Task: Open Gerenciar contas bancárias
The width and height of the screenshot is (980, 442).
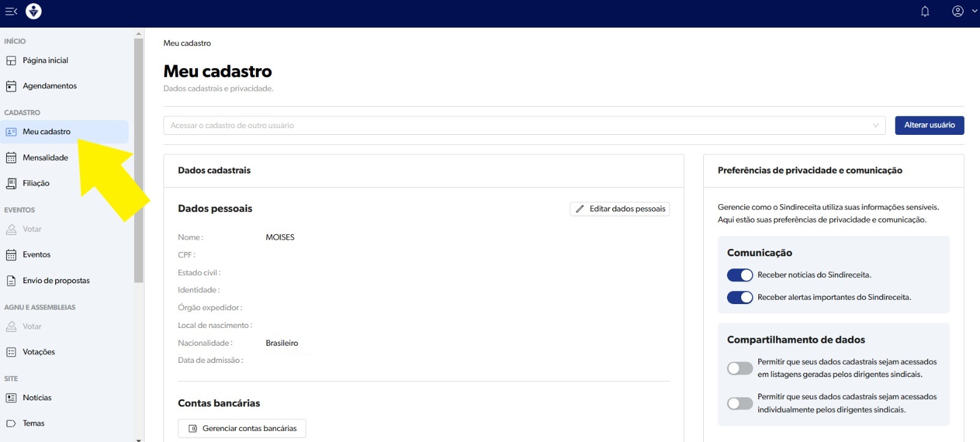Action: [x=242, y=429]
